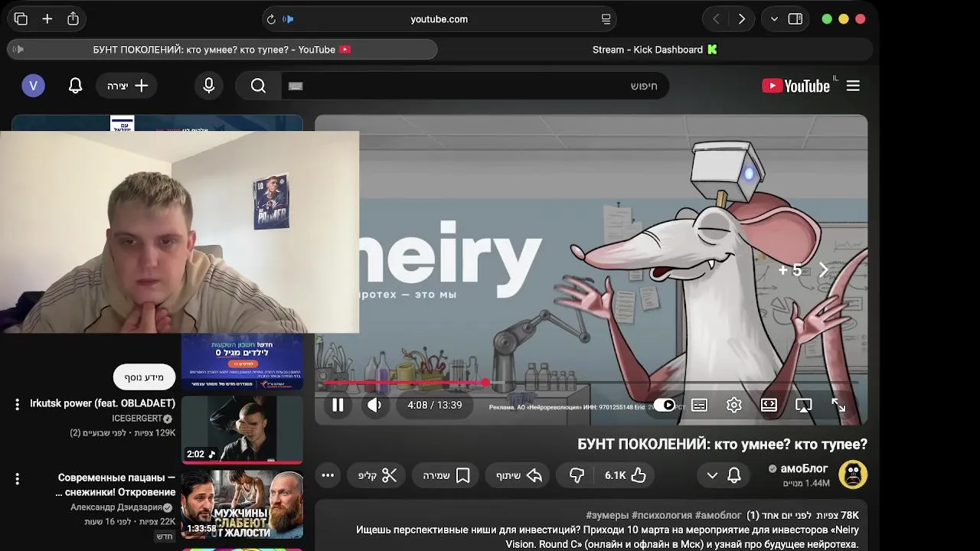Click the מידע נוסף more info button

tap(144, 377)
